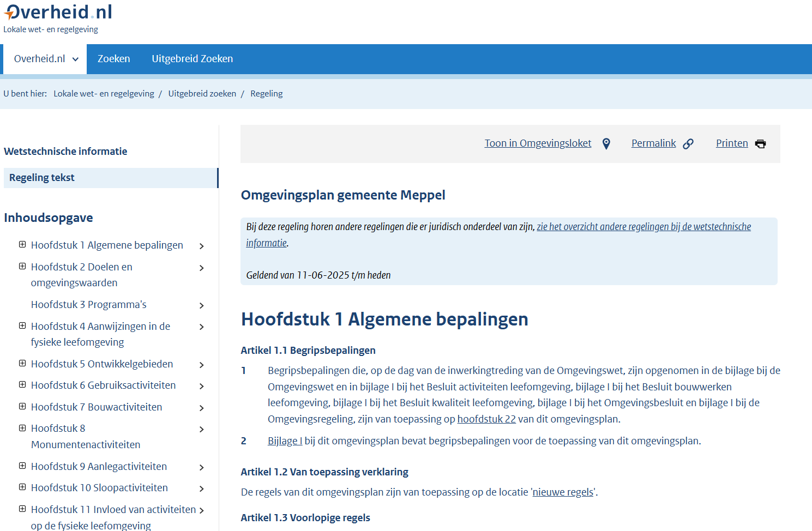Open the Zoeken menu item

point(113,59)
